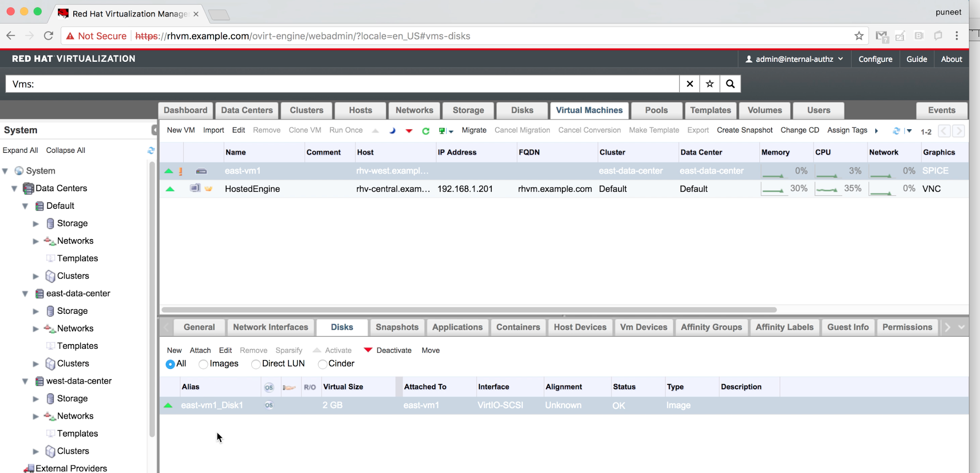Click the VM list horizontal scrollbar
Image resolution: width=980 pixels, height=473 pixels.
[469, 310]
